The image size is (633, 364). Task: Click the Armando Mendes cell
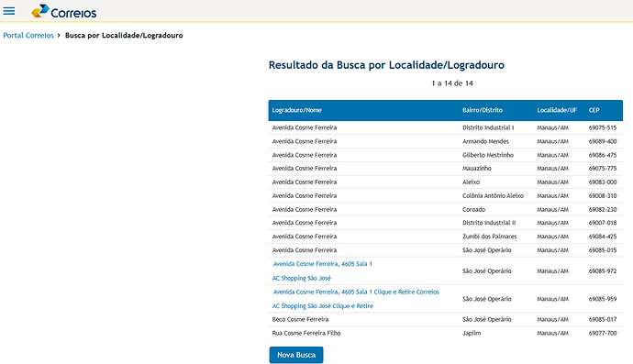485,141
